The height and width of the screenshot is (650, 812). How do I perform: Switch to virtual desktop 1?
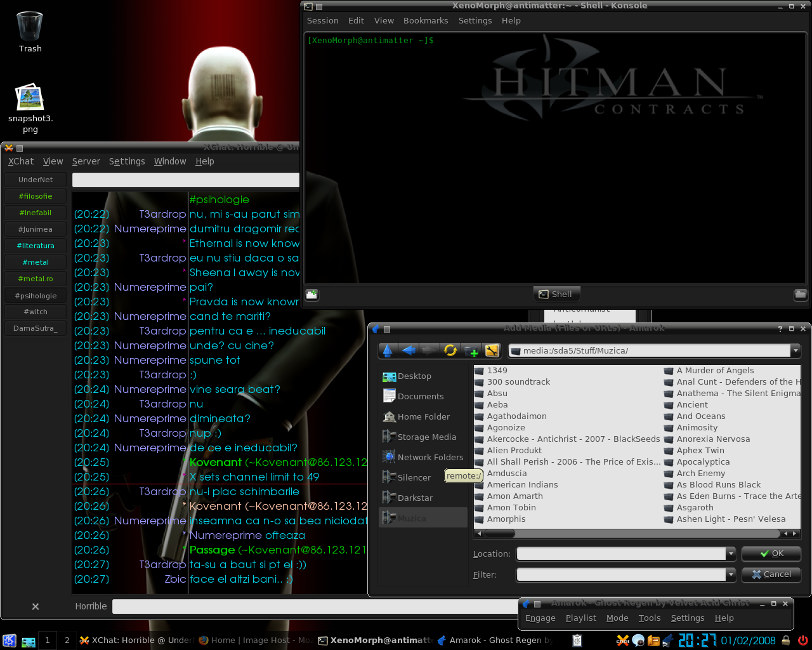pos(47,640)
